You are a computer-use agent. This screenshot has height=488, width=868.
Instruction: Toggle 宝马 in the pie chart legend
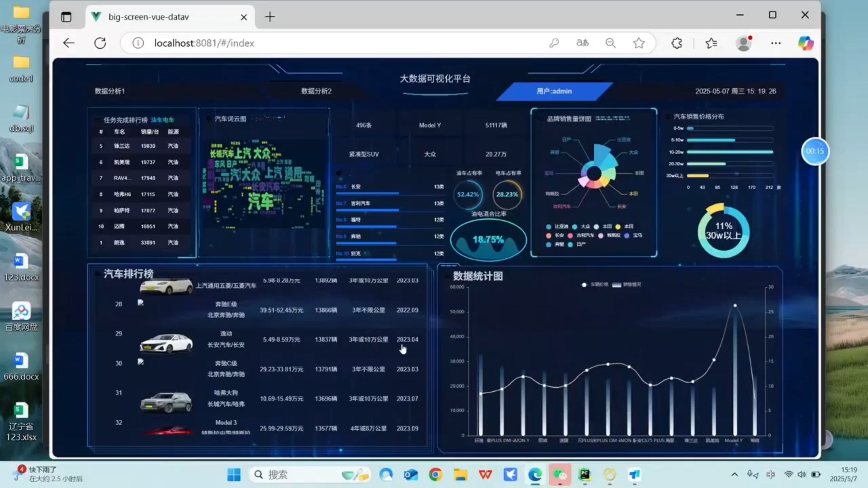(633, 235)
